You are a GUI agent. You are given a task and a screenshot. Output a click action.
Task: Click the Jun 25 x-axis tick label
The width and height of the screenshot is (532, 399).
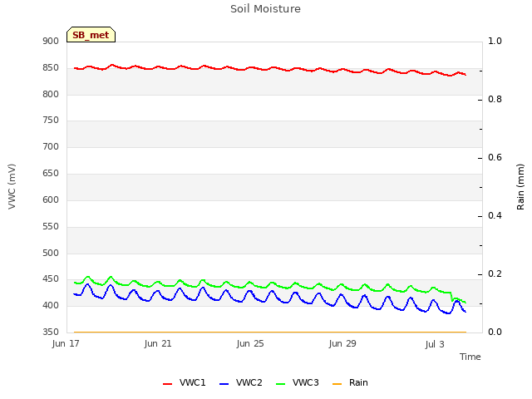tap(250, 343)
